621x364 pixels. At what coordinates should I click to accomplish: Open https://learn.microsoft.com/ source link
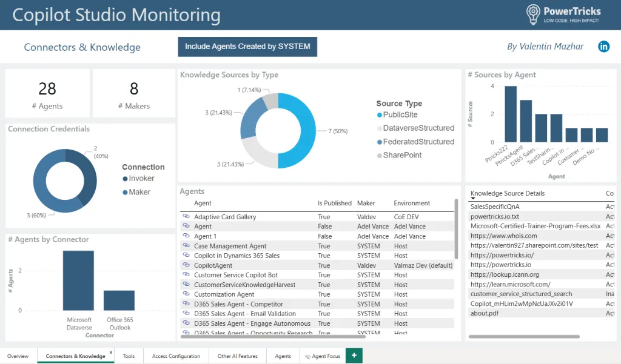pyautogui.click(x=510, y=285)
